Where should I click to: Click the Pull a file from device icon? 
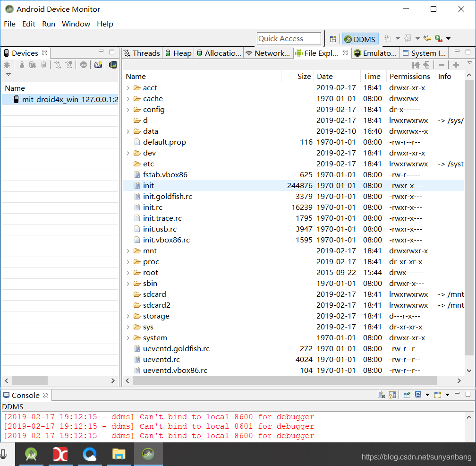coord(416,65)
